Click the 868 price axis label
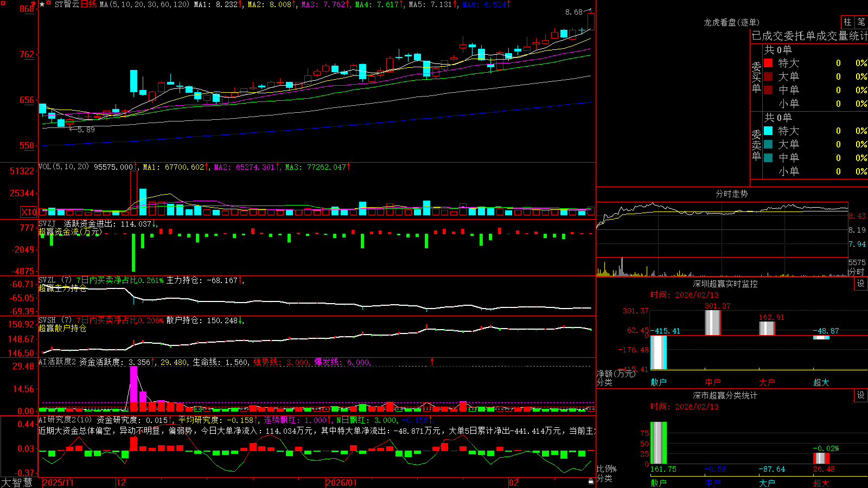The height and width of the screenshot is (488, 868). tap(27, 9)
